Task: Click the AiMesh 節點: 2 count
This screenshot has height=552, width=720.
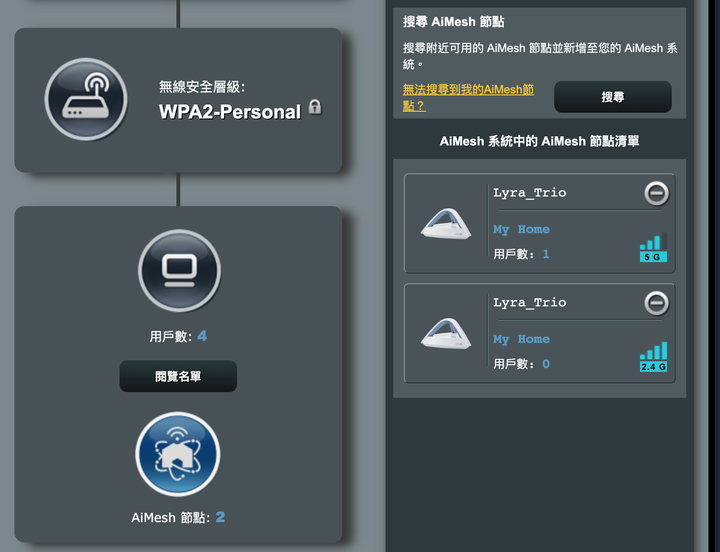Action: [x=178, y=517]
